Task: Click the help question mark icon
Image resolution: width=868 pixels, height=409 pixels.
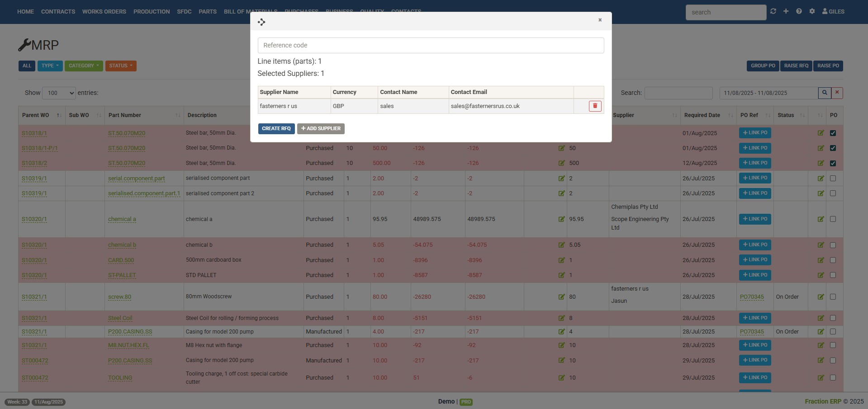Action: point(799,11)
